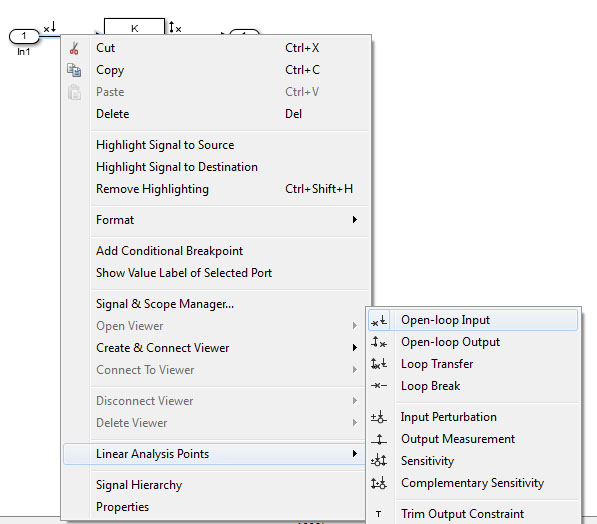Choose Trim Output Constraint
Image resolution: width=597 pixels, height=524 pixels.
pos(463,514)
